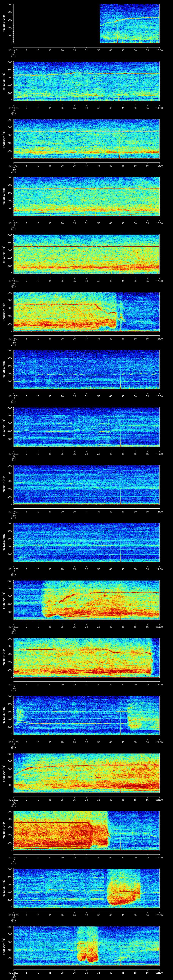This screenshot has height=980, width=173.
Task: Click the spectrogram panel starting at 10:10:00
Action: coord(87,81)
